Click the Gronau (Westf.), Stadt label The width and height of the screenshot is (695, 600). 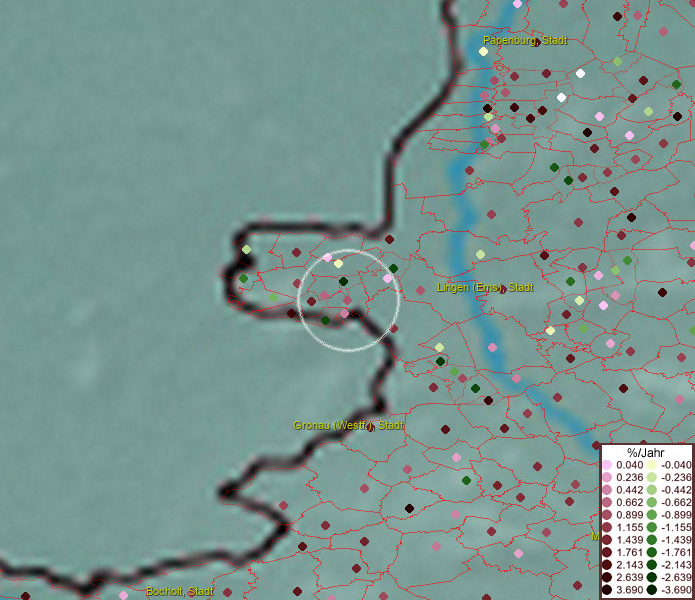tap(348, 425)
